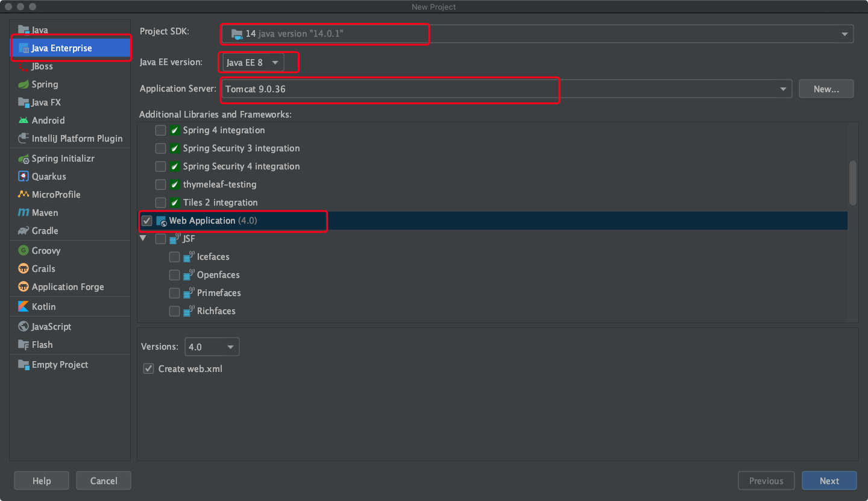The image size is (868, 501).
Task: Click the Gradle elephant icon
Action: click(x=24, y=231)
